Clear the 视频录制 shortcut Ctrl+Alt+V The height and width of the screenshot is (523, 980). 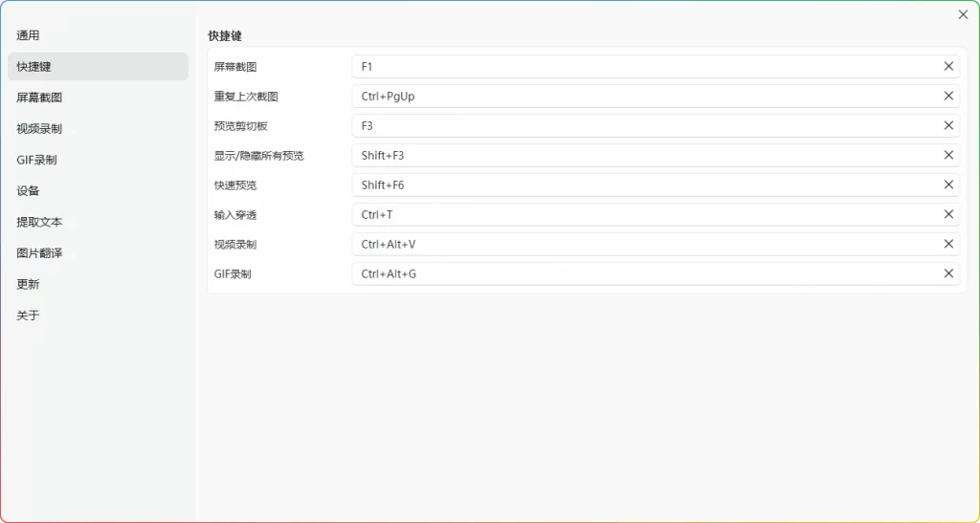tap(948, 244)
